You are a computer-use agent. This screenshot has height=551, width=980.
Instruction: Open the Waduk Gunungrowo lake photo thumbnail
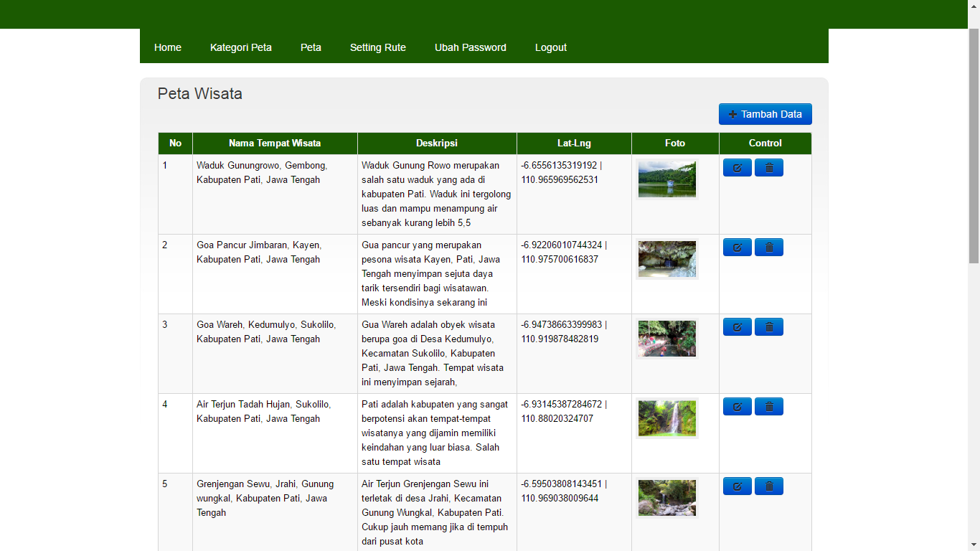point(666,179)
